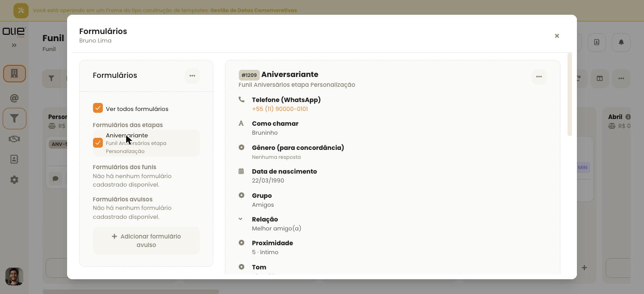
Task: Click the 5 · íntimo proximity value
Action: pos(265,252)
